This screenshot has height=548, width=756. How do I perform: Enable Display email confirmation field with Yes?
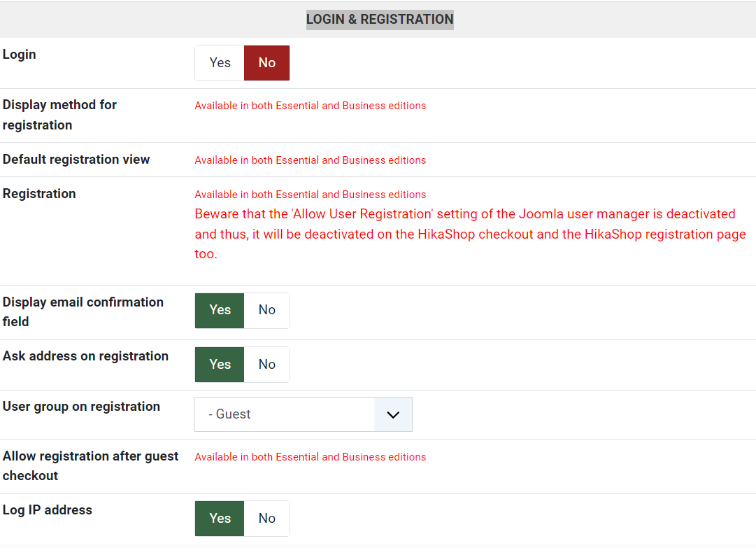click(x=220, y=310)
